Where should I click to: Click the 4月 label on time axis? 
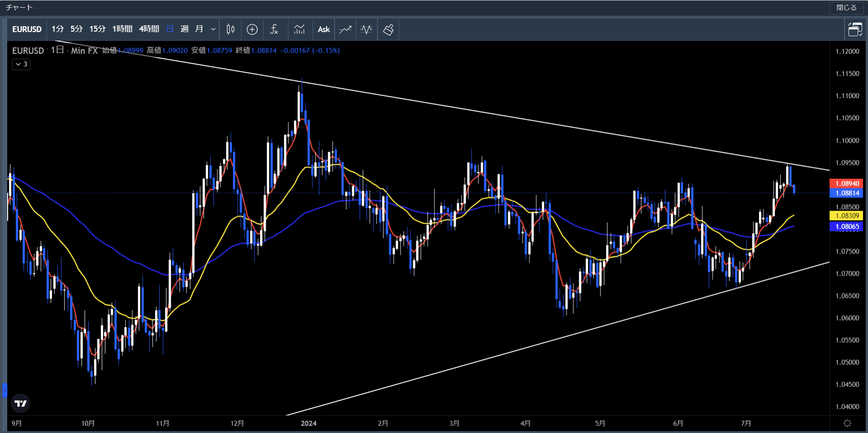tap(525, 423)
